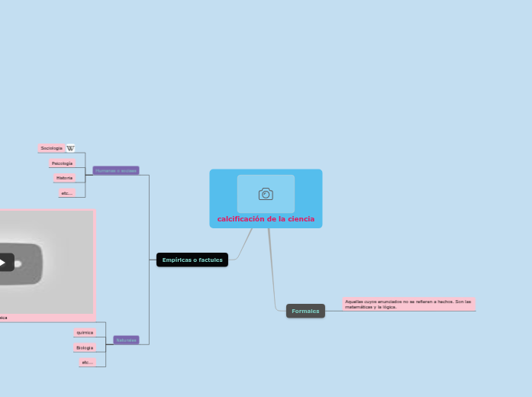Click the 'etc...' node below Historia
532x397 pixels.
click(x=66, y=193)
